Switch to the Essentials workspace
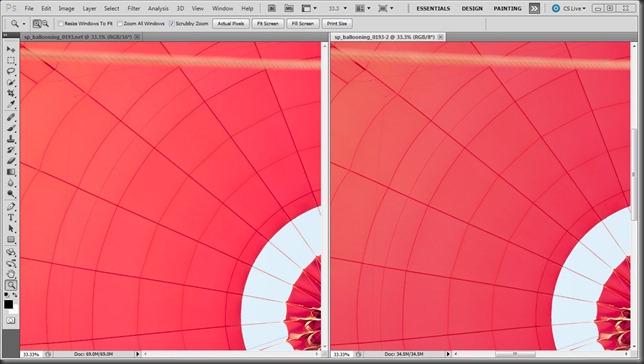Viewport: 644px width, 364px height. (x=433, y=8)
